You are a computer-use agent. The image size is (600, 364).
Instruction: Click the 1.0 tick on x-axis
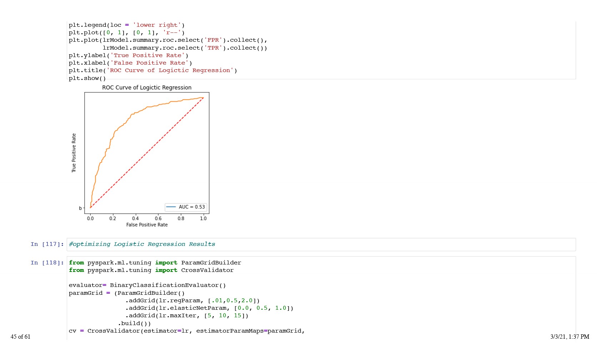tap(203, 218)
